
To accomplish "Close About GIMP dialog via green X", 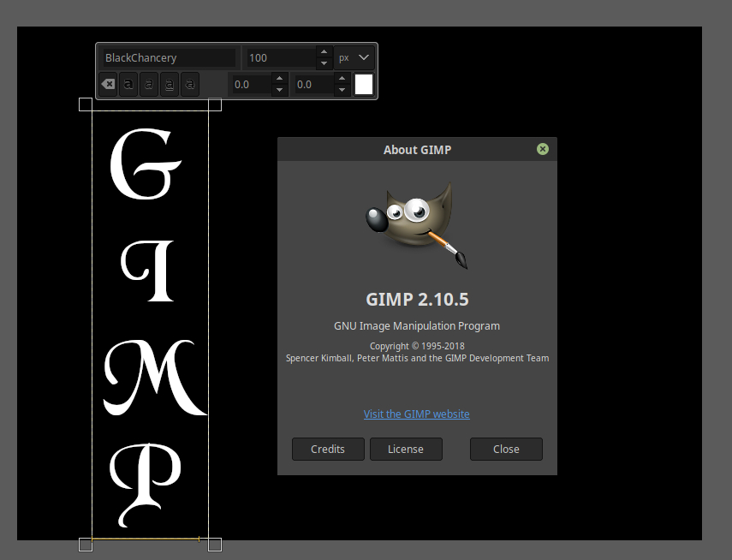I will pyautogui.click(x=543, y=149).
